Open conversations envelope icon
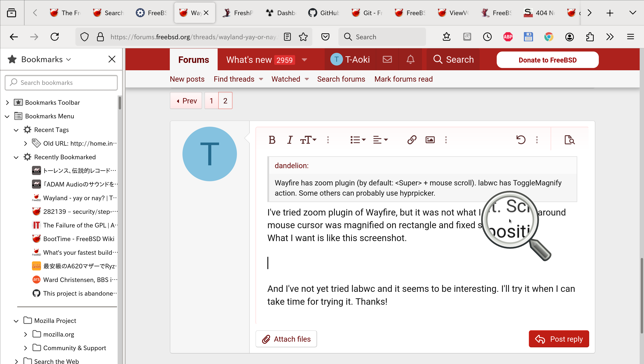 click(387, 60)
